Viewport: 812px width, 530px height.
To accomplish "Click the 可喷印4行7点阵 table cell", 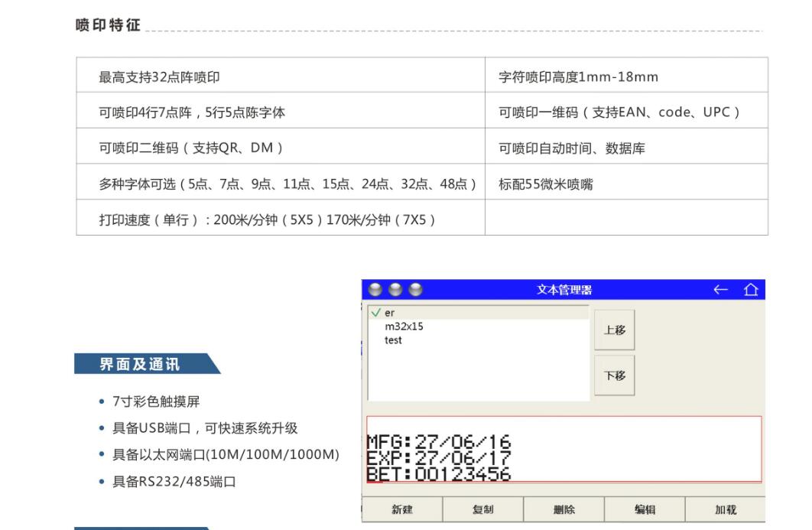I will [281, 110].
